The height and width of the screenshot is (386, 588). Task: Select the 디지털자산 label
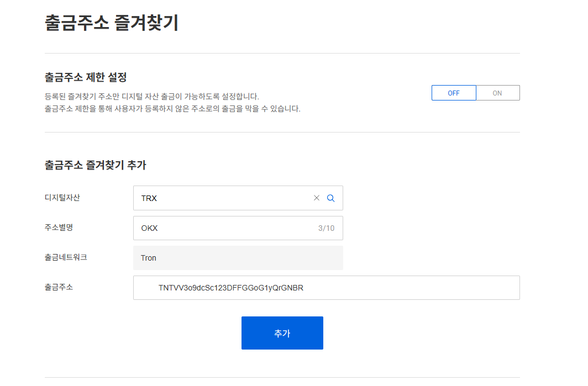click(62, 198)
